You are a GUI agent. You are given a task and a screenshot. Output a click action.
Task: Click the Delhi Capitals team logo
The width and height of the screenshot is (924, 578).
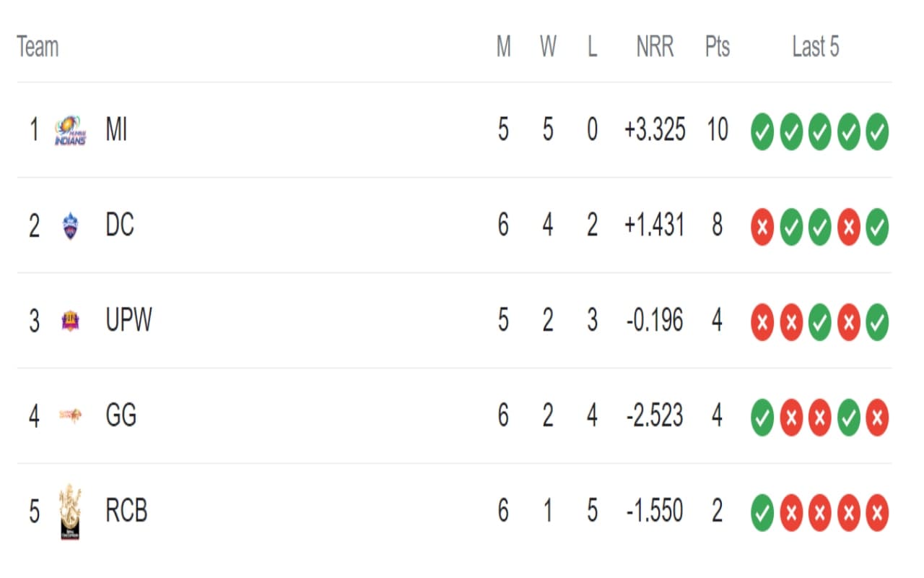point(70,226)
